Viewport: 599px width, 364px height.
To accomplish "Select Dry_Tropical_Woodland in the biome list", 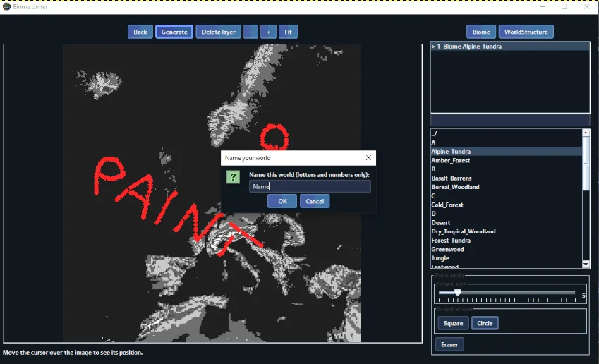I will [507, 231].
